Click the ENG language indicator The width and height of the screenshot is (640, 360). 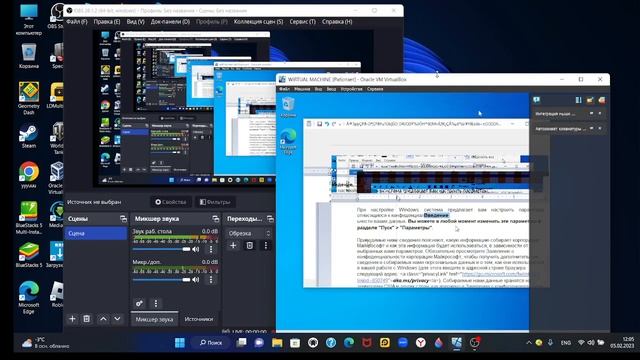point(566,343)
